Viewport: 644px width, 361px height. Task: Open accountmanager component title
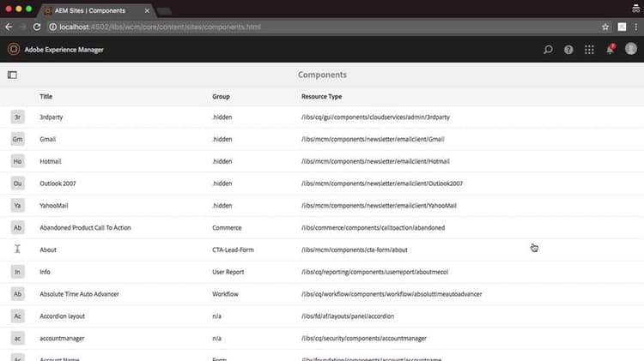coord(62,339)
